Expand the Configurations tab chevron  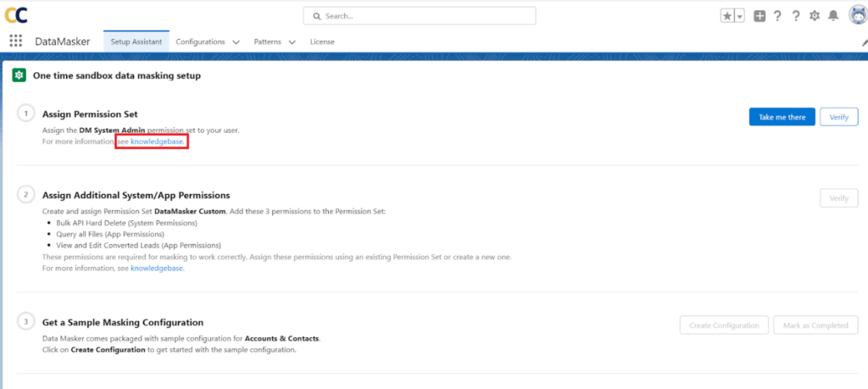pyautogui.click(x=236, y=42)
